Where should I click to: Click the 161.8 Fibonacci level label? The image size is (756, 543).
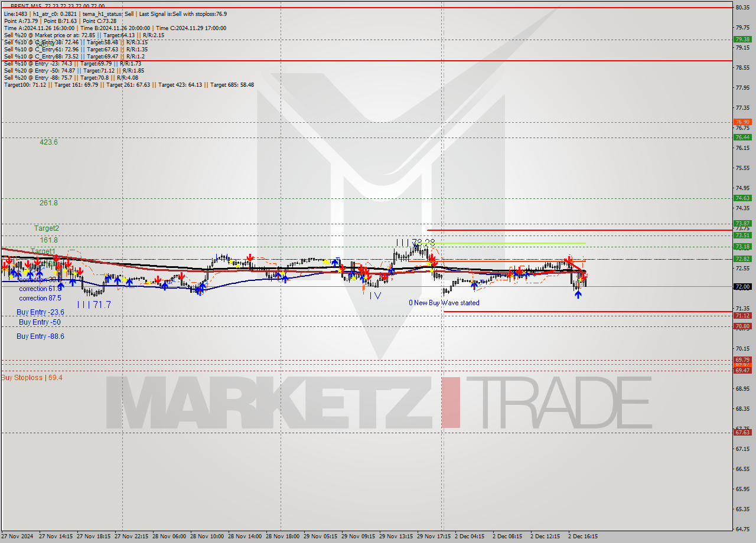tap(48, 240)
